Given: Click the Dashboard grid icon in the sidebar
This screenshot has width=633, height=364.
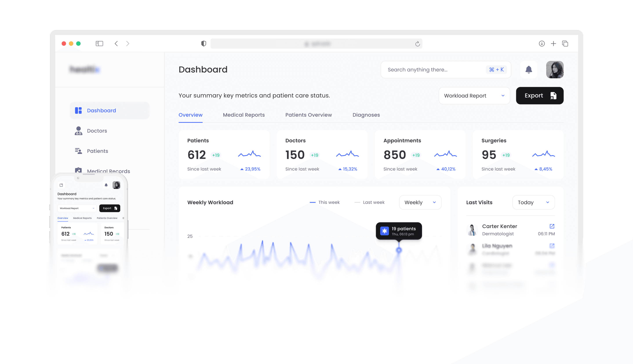Looking at the screenshot, I should click(78, 111).
